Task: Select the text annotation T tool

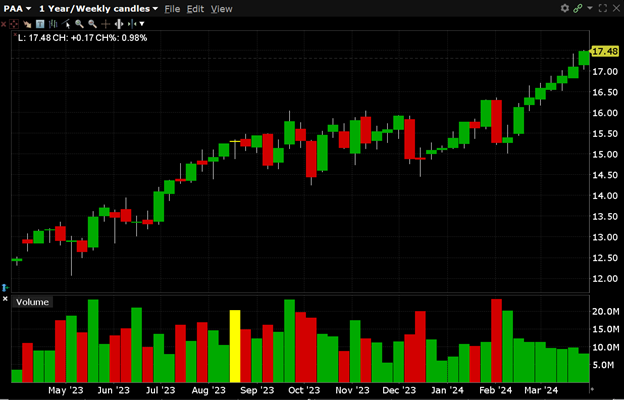Action: coord(40,24)
